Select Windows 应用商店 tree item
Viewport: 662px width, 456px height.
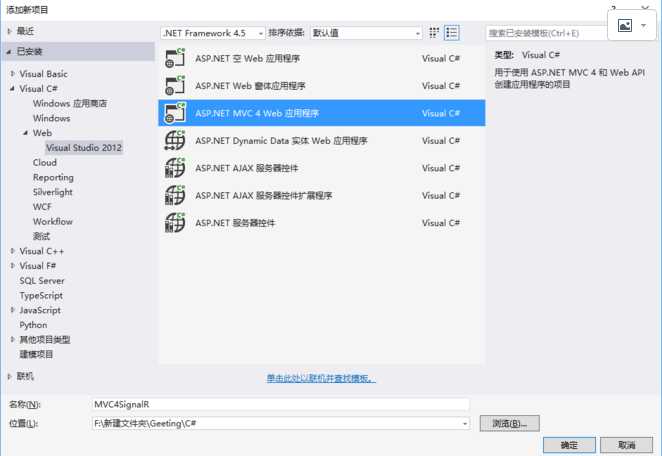(x=70, y=103)
